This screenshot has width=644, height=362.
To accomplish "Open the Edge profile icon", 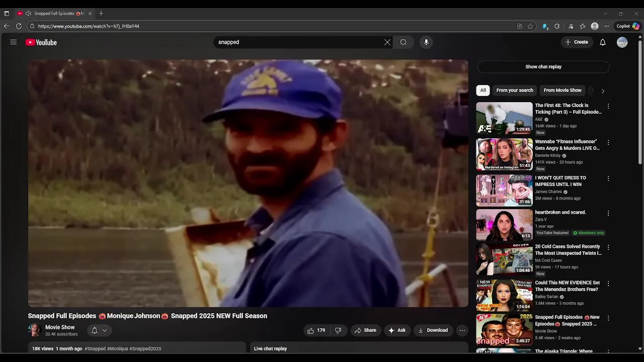I will tap(595, 26).
